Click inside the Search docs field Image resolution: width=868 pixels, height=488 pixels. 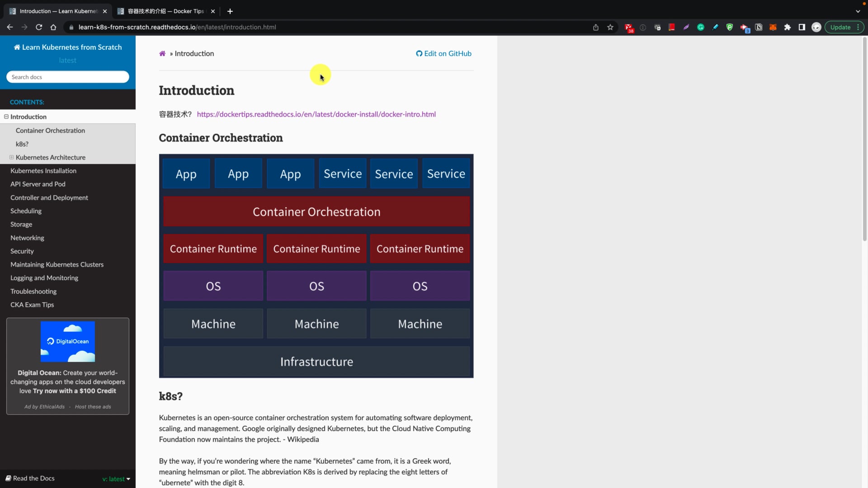(67, 77)
